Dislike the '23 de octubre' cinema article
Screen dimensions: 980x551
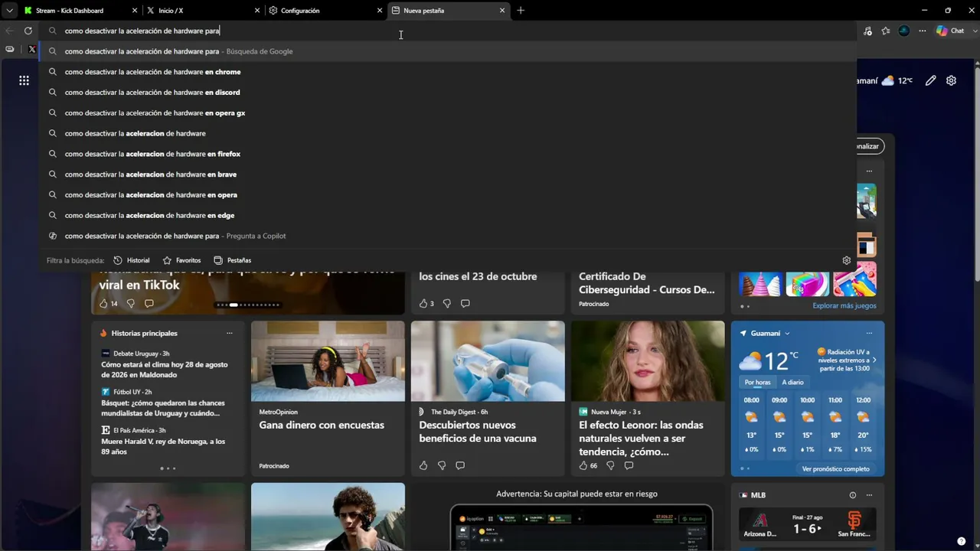coord(447,304)
